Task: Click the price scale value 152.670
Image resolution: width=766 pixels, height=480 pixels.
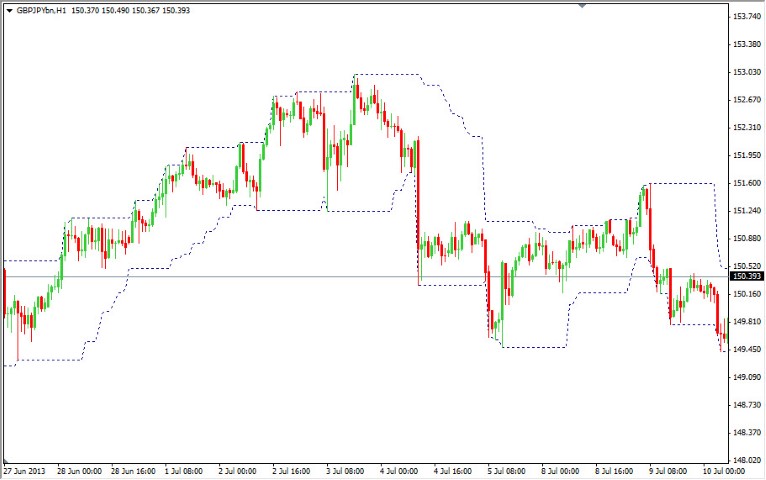Action: coord(747,100)
